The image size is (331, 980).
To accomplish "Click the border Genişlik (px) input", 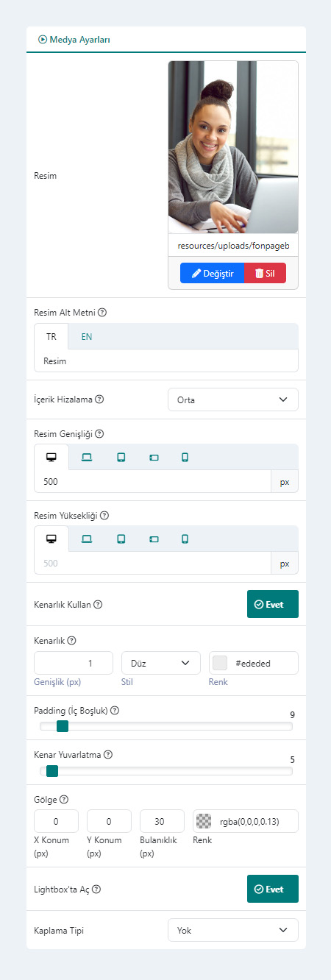I will tap(74, 663).
